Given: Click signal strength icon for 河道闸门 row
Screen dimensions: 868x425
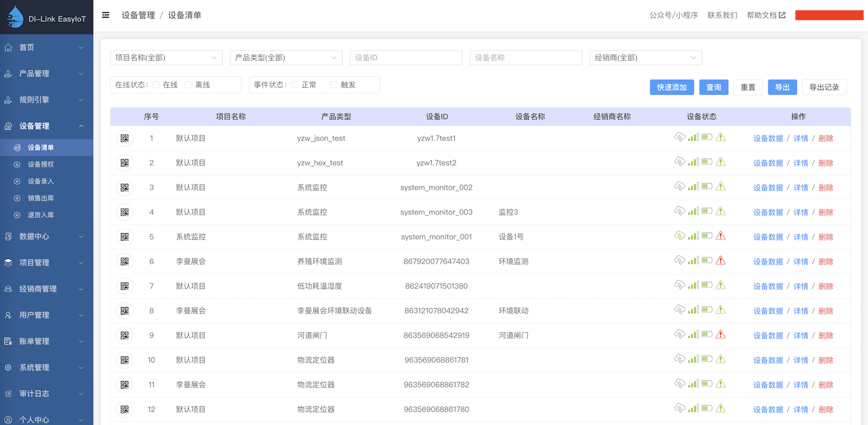Looking at the screenshot, I should pyautogui.click(x=693, y=334).
